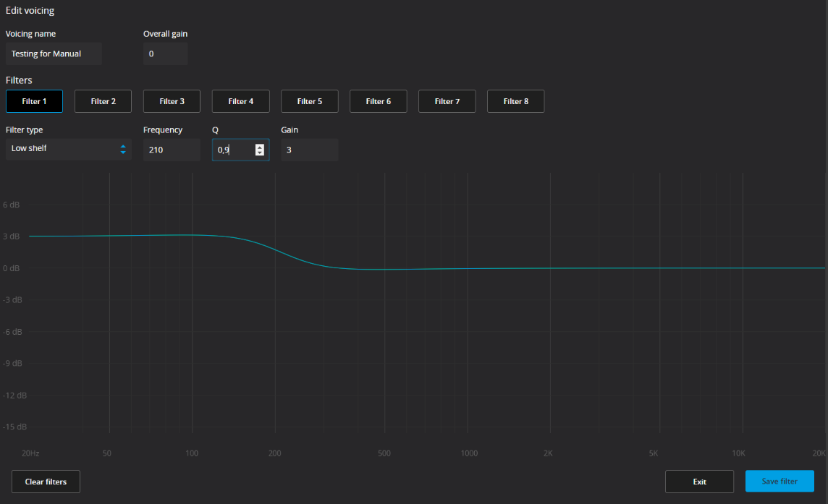Click the Overall gain input field

(x=165, y=54)
